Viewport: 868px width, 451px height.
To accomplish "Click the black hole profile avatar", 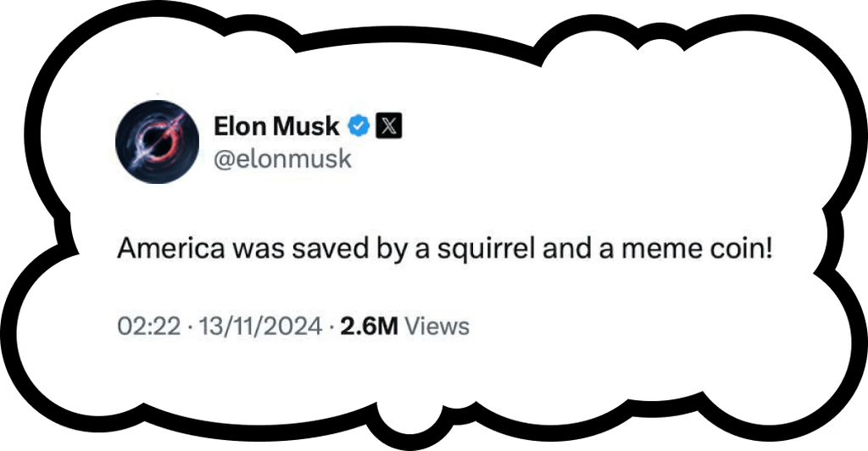I will pyautogui.click(x=153, y=146).
